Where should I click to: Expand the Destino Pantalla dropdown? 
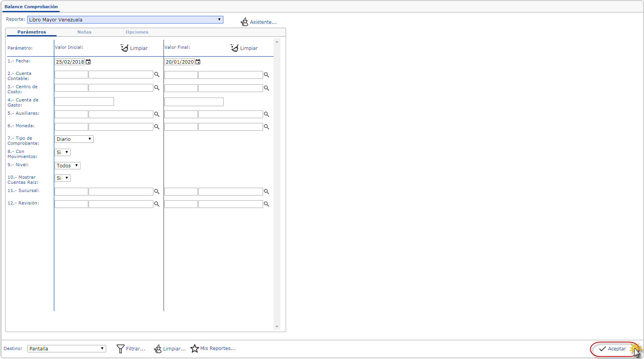point(67,348)
